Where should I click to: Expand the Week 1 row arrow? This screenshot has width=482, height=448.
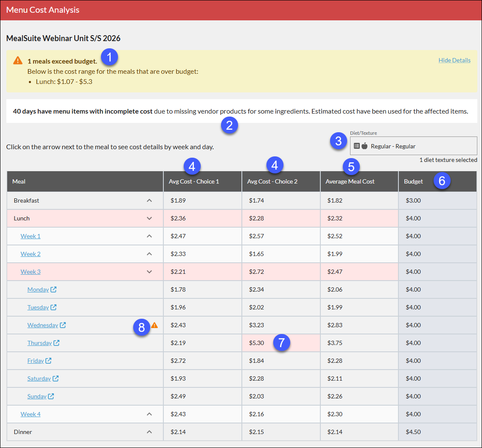click(149, 236)
